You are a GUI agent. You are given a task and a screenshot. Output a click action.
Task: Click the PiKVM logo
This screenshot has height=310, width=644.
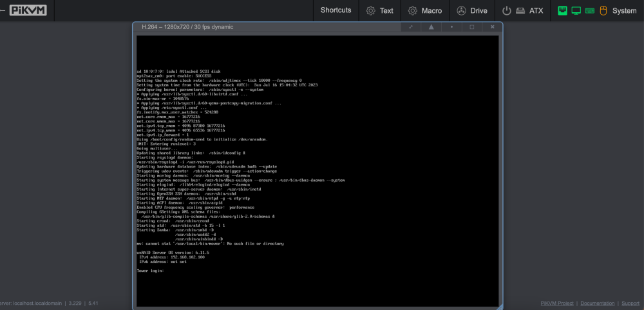click(x=28, y=10)
